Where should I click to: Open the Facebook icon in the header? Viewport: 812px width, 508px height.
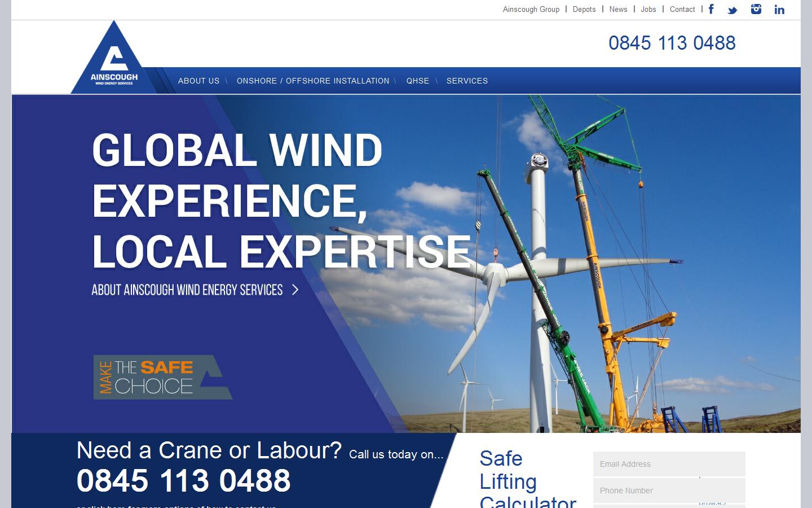(x=711, y=9)
